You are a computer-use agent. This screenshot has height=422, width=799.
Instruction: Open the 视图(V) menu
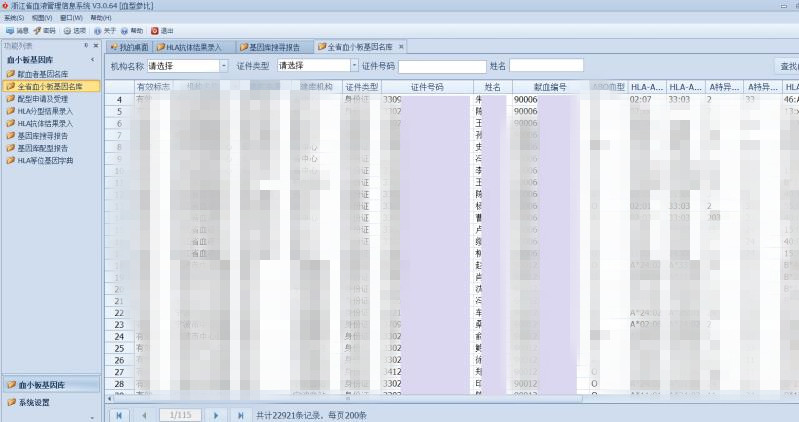click(42, 18)
